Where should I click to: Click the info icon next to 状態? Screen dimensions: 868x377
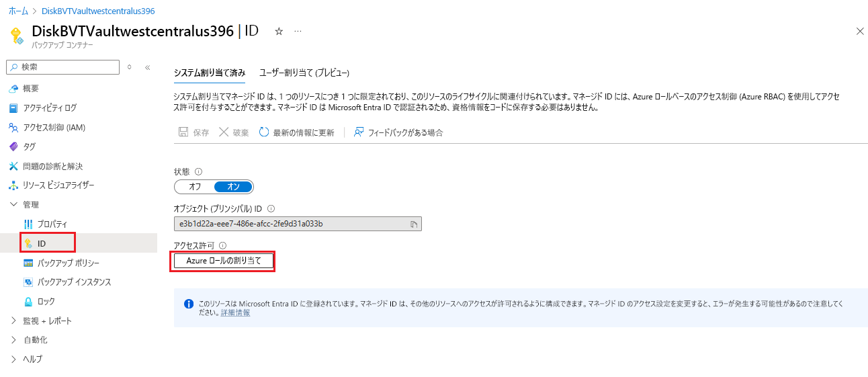point(198,171)
